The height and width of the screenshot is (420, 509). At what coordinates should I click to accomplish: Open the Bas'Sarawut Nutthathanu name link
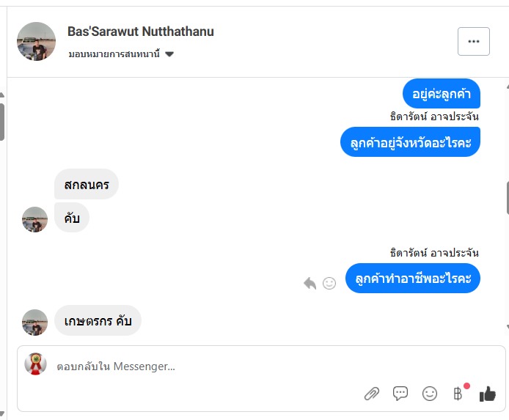click(x=140, y=32)
